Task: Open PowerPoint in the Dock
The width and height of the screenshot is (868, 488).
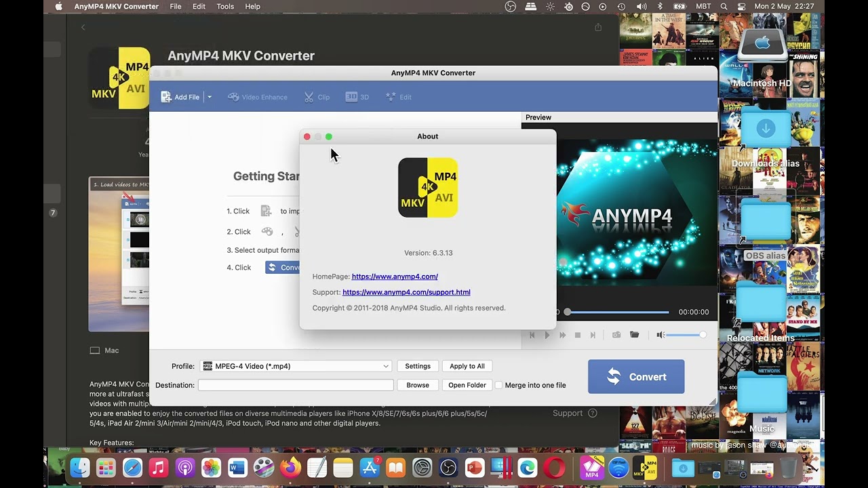Action: [x=475, y=468]
